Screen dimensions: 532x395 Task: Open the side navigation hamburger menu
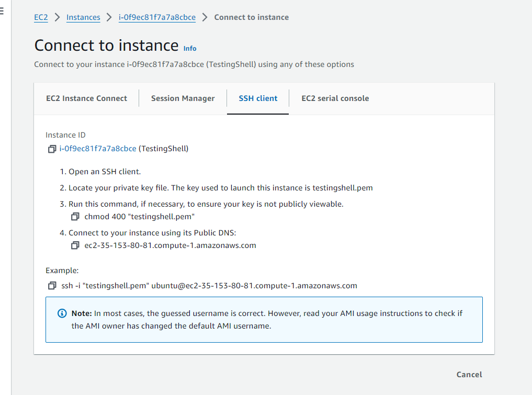click(x=2, y=12)
